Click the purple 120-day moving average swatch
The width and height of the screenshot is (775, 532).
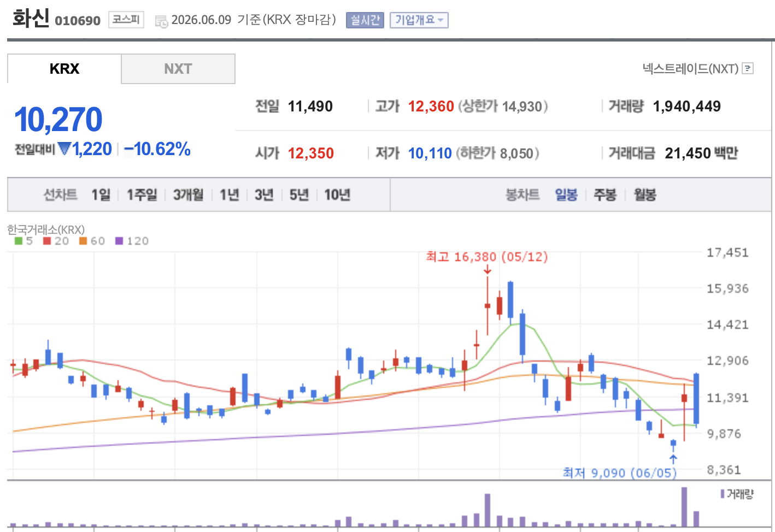point(119,241)
